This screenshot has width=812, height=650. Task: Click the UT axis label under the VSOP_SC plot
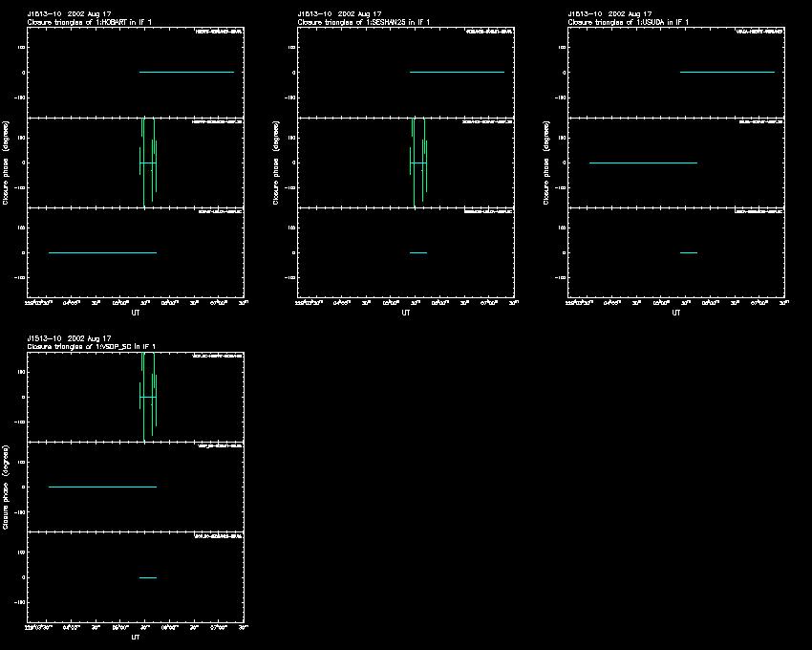[135, 637]
